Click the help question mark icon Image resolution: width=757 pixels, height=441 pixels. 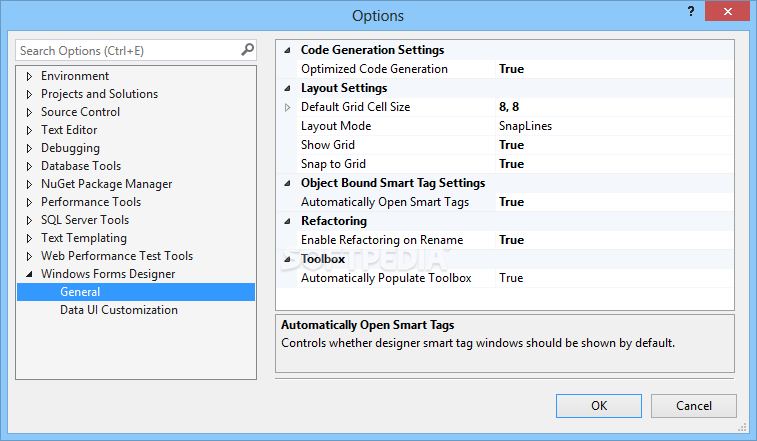[x=691, y=11]
